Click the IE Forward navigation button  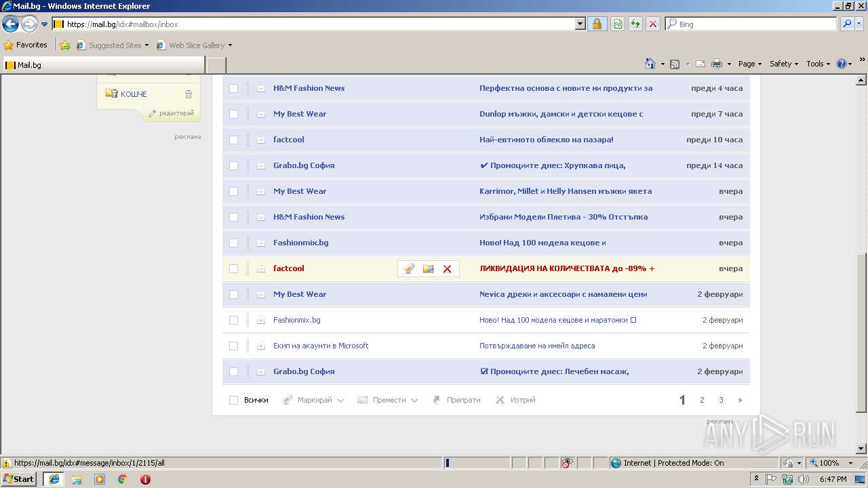click(29, 24)
